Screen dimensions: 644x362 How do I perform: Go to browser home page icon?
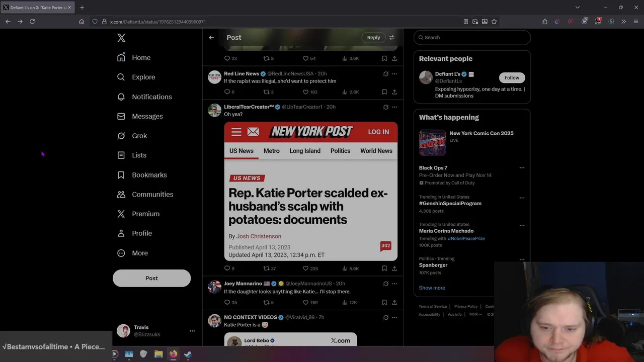coord(82,22)
